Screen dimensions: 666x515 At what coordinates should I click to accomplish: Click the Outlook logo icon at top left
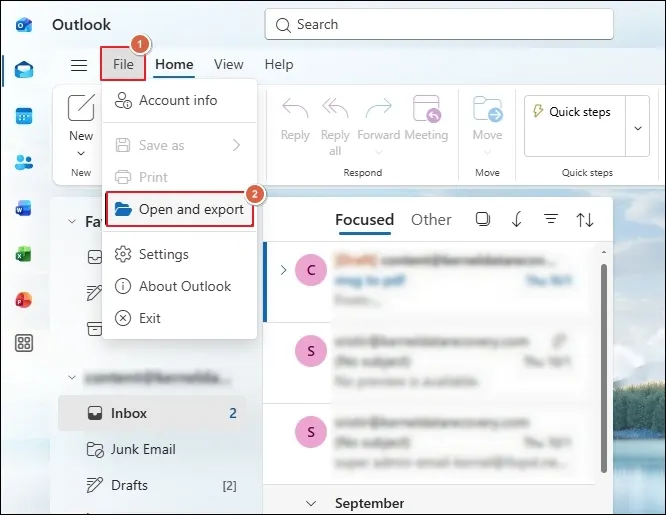24,24
